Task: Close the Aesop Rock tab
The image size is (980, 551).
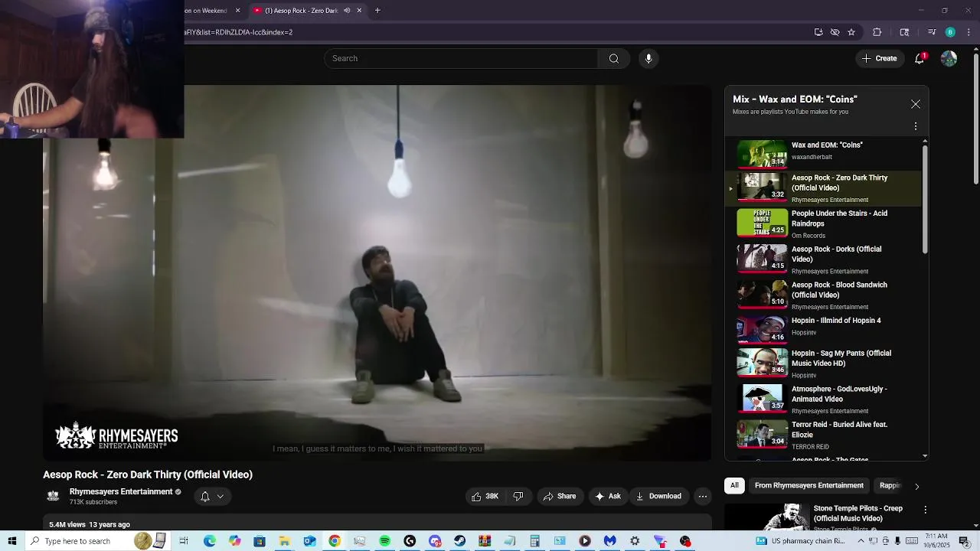Action: point(359,11)
